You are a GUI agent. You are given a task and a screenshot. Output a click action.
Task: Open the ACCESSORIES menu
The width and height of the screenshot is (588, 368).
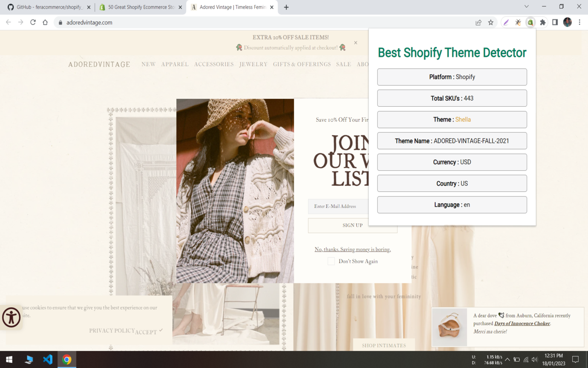[x=214, y=64]
